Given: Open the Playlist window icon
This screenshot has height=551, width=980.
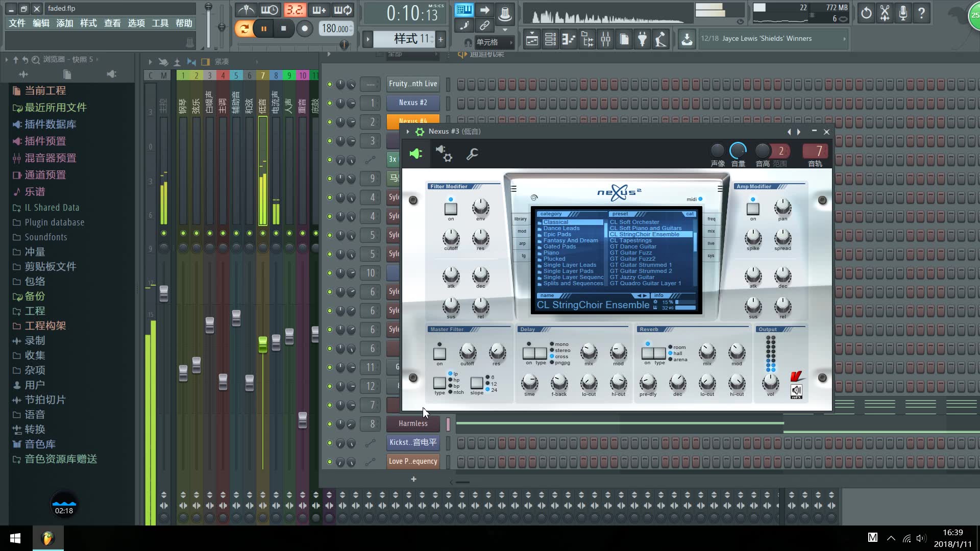Looking at the screenshot, I should [x=532, y=39].
